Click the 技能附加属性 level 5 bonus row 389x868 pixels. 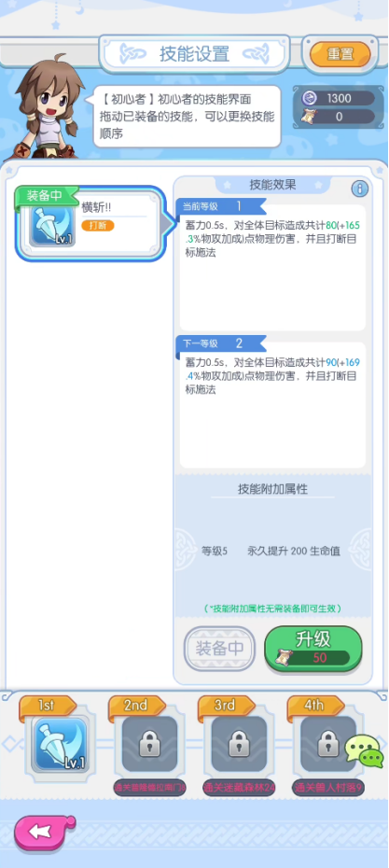click(271, 552)
